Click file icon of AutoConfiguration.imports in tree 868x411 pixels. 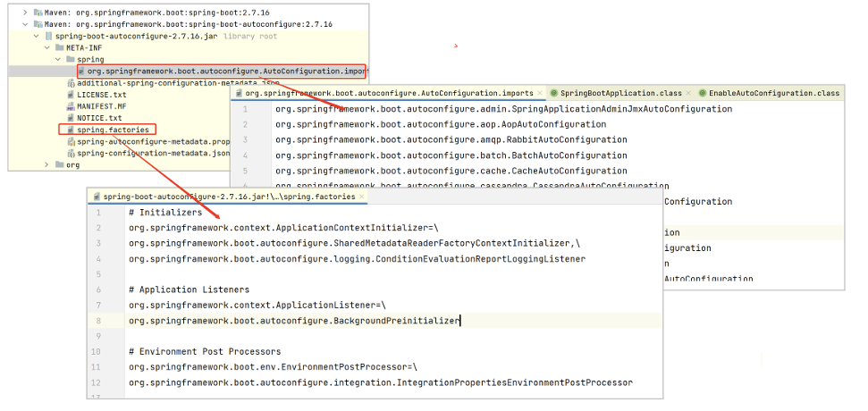click(x=82, y=71)
